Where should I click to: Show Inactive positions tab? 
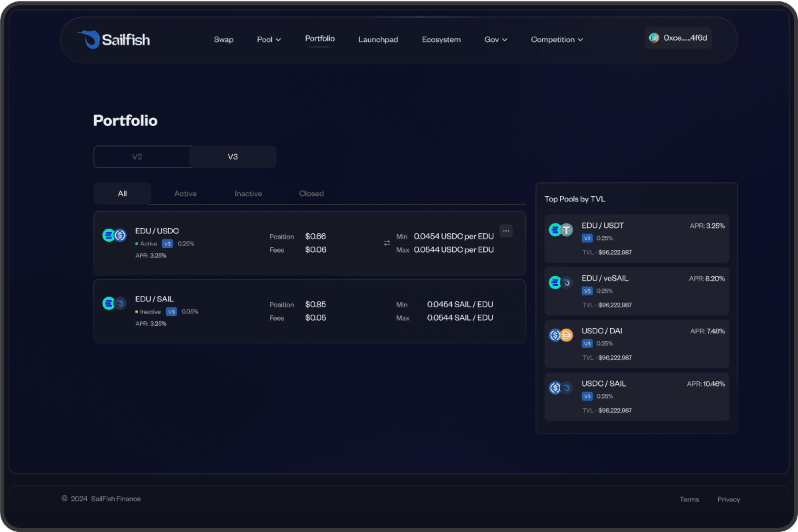(x=248, y=193)
